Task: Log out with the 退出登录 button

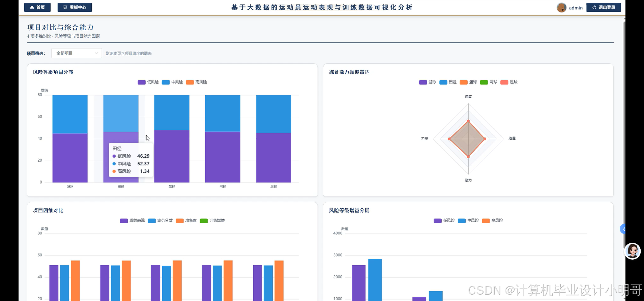Action: pyautogui.click(x=604, y=7)
